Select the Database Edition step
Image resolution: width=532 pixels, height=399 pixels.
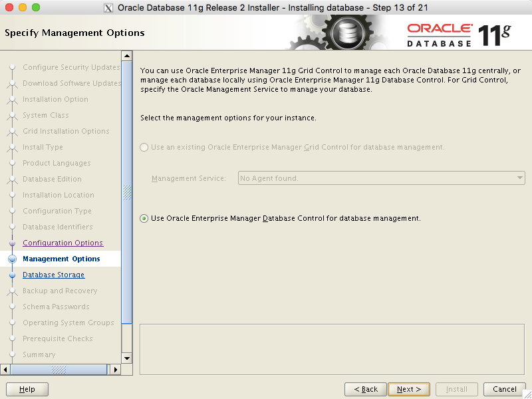pos(51,179)
